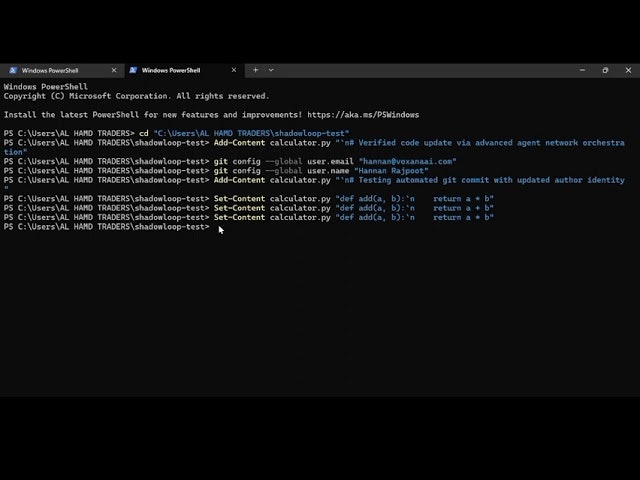Select the second Windows PowerShell tab

tap(184, 71)
